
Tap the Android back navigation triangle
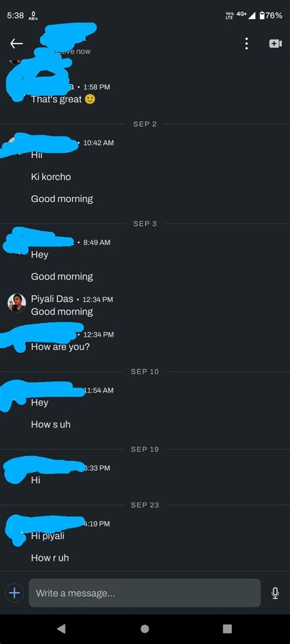[x=61, y=628]
